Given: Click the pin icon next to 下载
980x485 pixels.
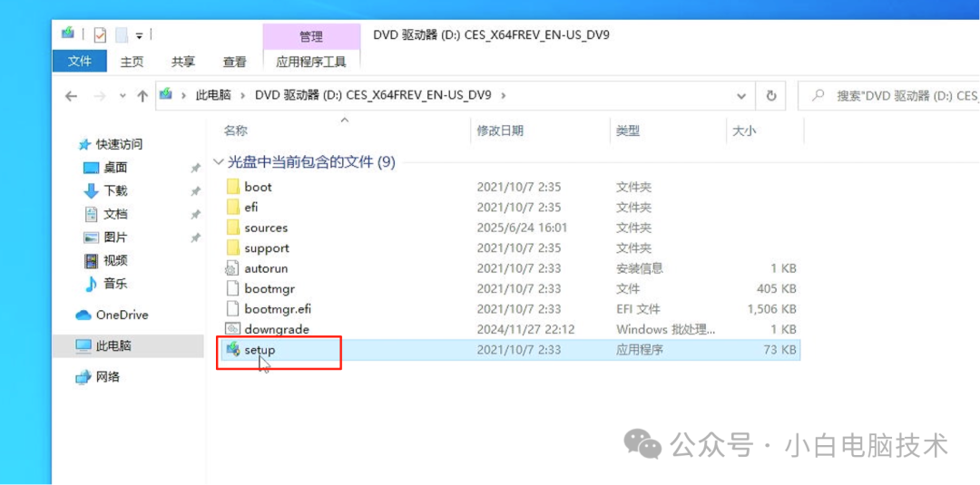Looking at the screenshot, I should pos(195,191).
